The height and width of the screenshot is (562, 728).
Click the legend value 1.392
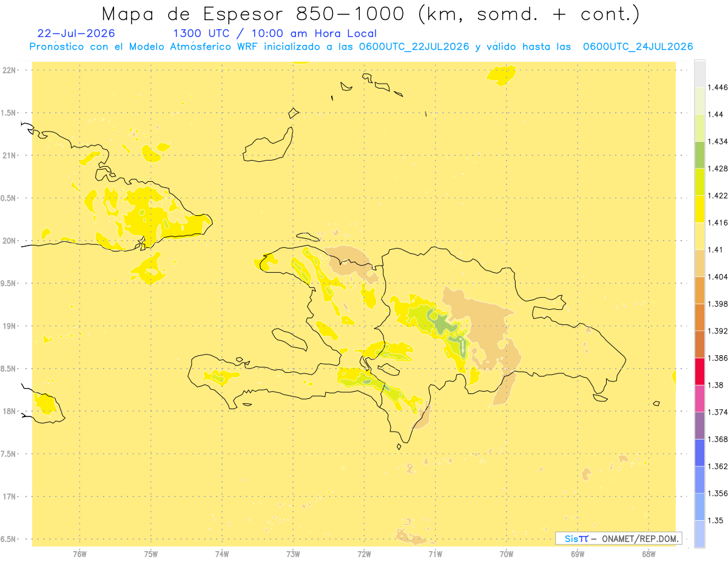(x=718, y=331)
